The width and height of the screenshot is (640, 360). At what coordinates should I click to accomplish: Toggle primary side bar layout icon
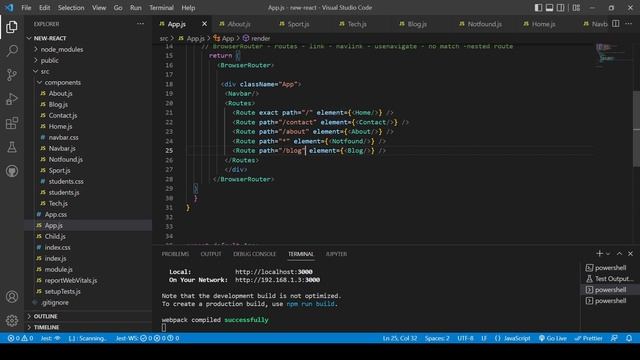pyautogui.click(x=538, y=8)
